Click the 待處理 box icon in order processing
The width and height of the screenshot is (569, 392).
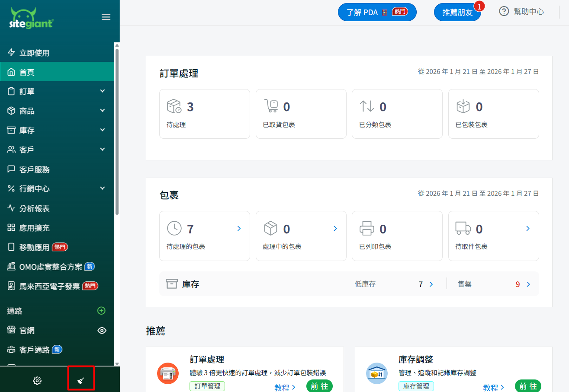click(174, 106)
